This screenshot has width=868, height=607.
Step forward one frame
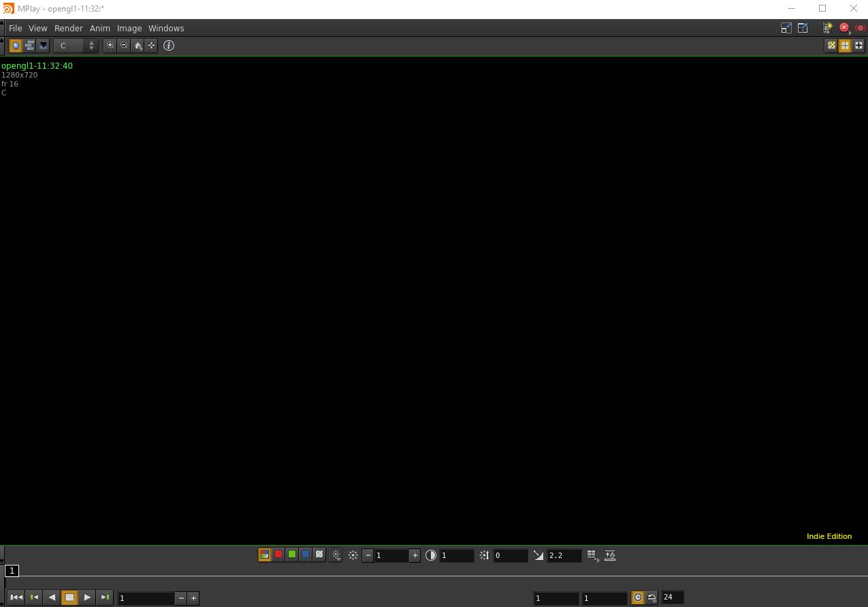105,597
